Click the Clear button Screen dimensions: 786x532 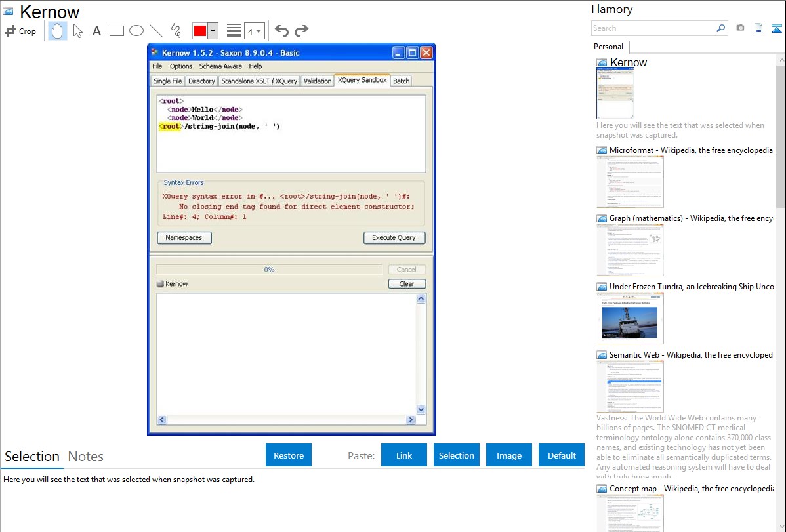pyautogui.click(x=407, y=284)
